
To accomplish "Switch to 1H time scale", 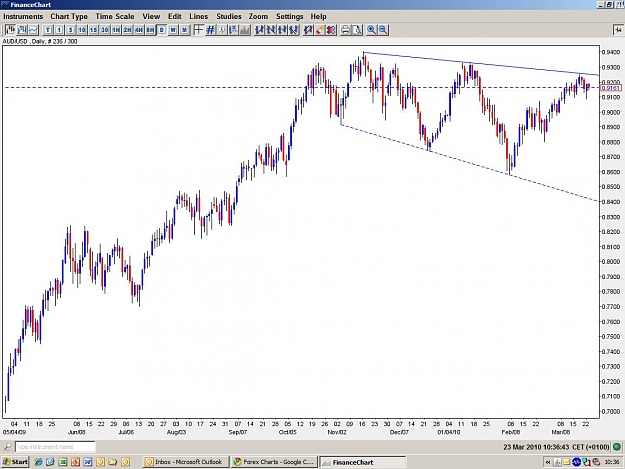I will point(116,30).
